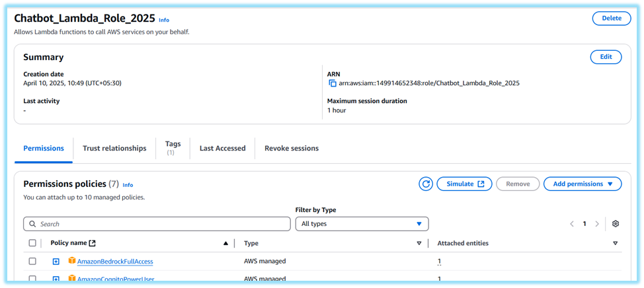The width and height of the screenshot is (644, 288).
Task: Open the Filter by Type dropdown
Action: point(362,224)
